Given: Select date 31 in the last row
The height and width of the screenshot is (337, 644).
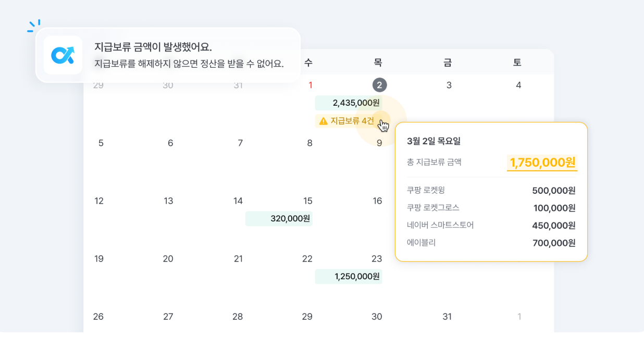Looking at the screenshot, I should tap(447, 316).
